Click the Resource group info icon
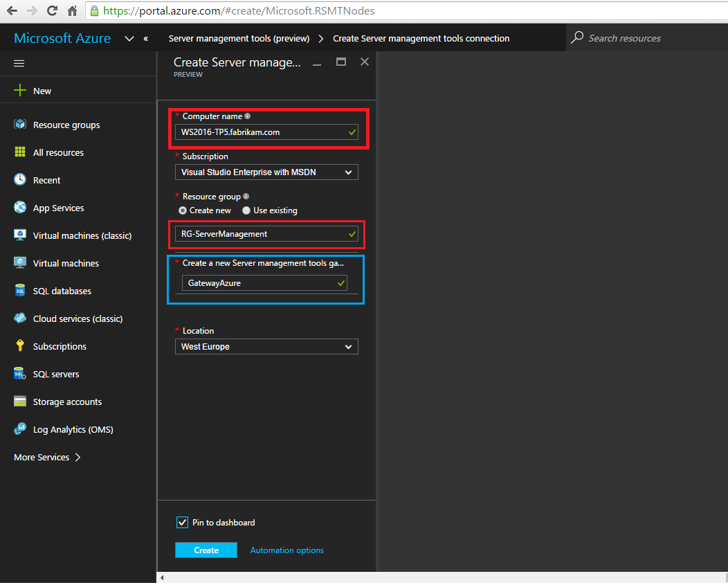Screen dimensions: 728x585 [x=246, y=197]
